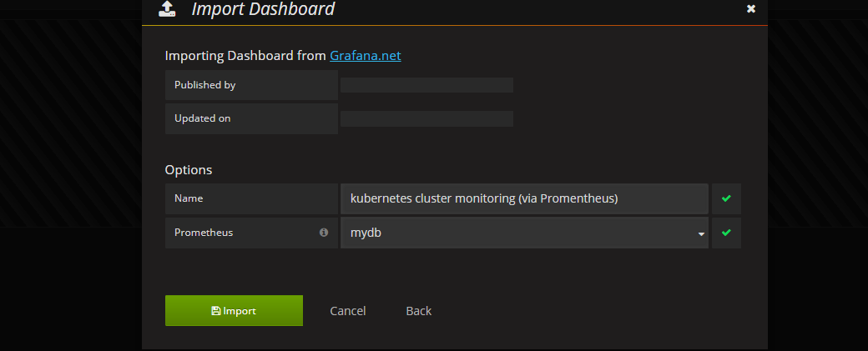Click the Name option label
868x351 pixels.
coord(189,198)
